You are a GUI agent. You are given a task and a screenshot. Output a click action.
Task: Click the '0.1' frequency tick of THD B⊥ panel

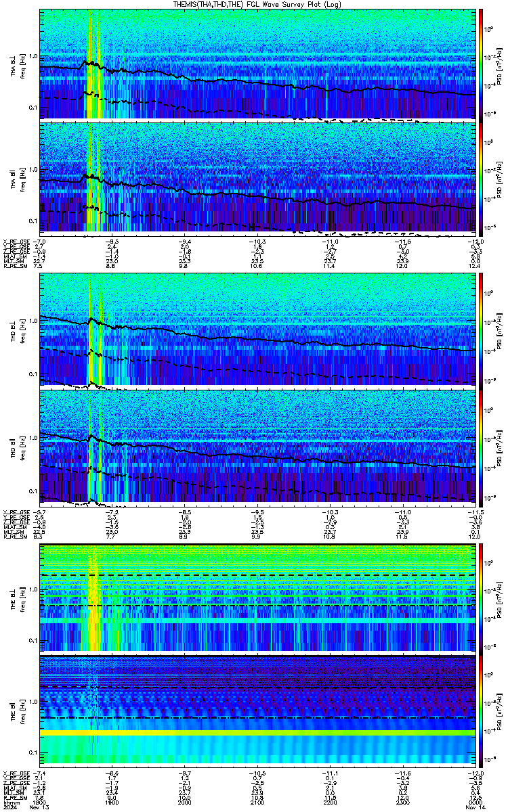pos(33,374)
